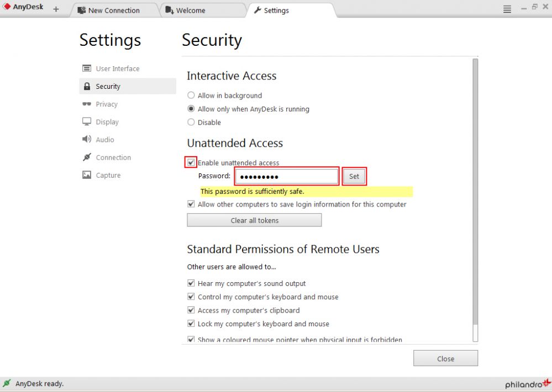Click the Privacy sunglasses icon
The height and width of the screenshot is (392, 552).
point(87,104)
